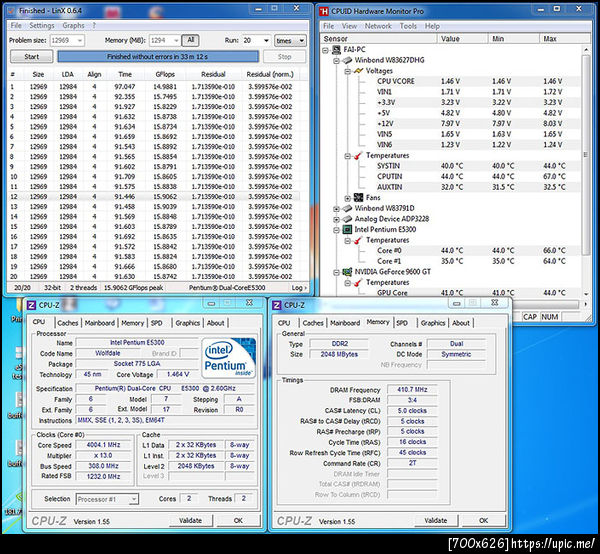This screenshot has height=554, width=600.
Task: Open the LinX Graphs menu
Action: (x=73, y=26)
